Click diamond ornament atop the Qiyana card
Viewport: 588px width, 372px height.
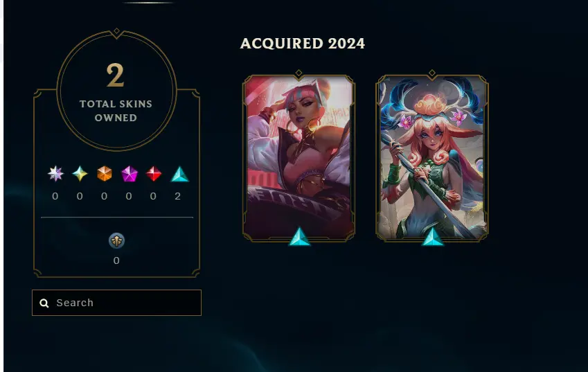pos(299,73)
